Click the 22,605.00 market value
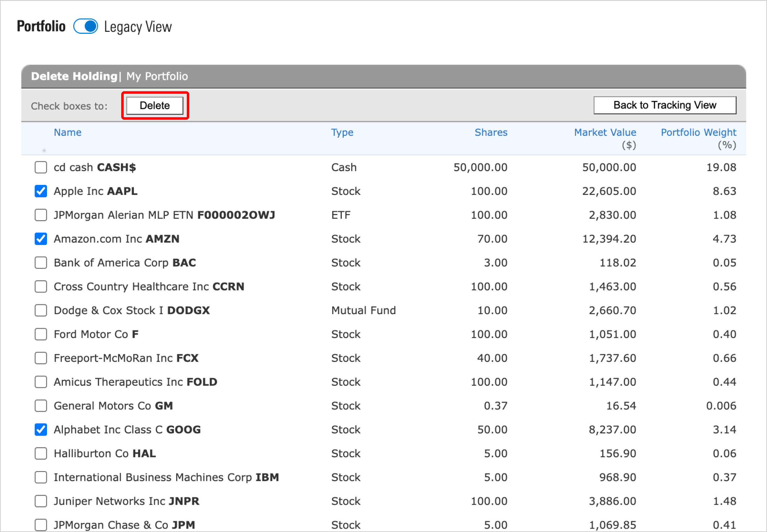Screen dimensions: 767x532 coord(609,191)
